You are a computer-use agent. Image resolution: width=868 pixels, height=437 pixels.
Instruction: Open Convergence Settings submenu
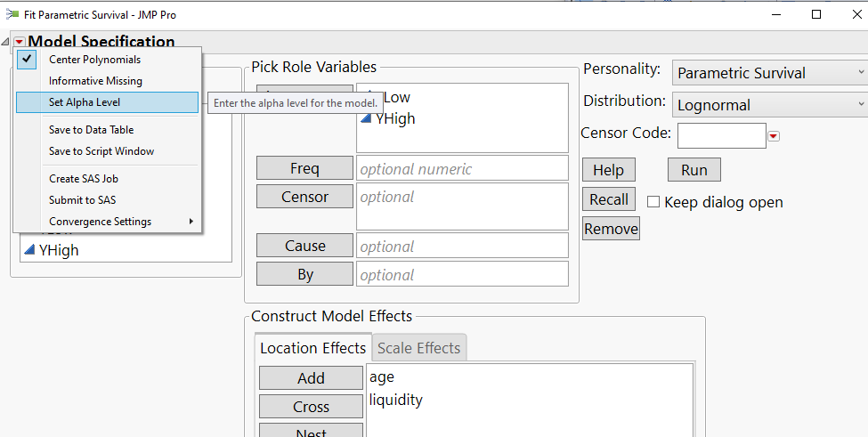tap(108, 222)
